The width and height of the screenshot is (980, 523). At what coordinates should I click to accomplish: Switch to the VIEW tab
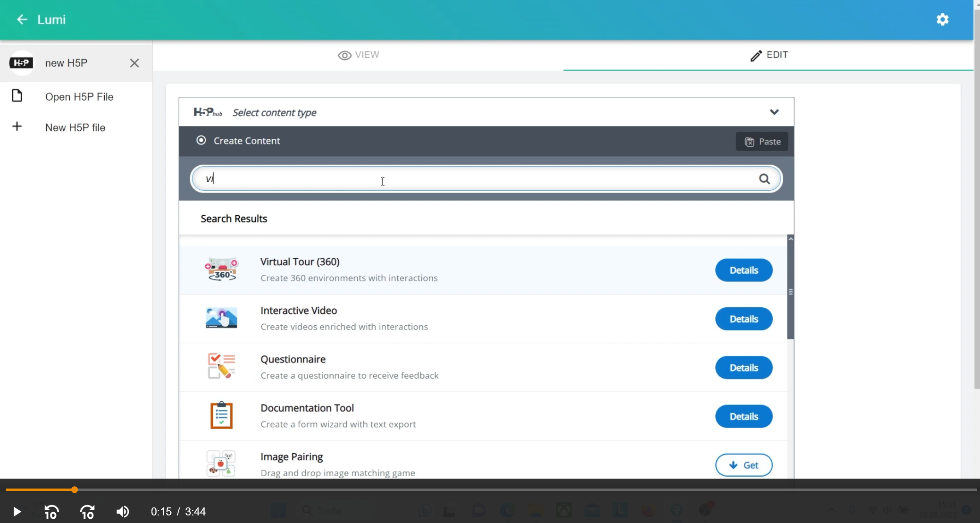click(358, 55)
